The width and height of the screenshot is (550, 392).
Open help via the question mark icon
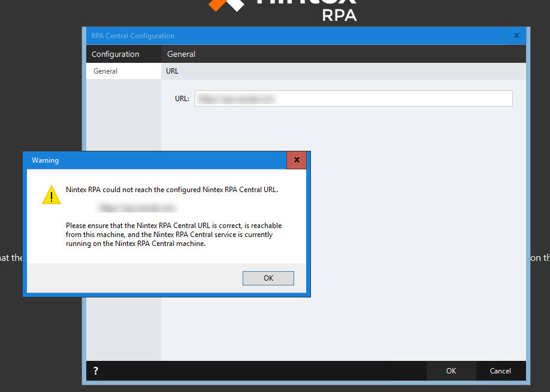pos(96,370)
